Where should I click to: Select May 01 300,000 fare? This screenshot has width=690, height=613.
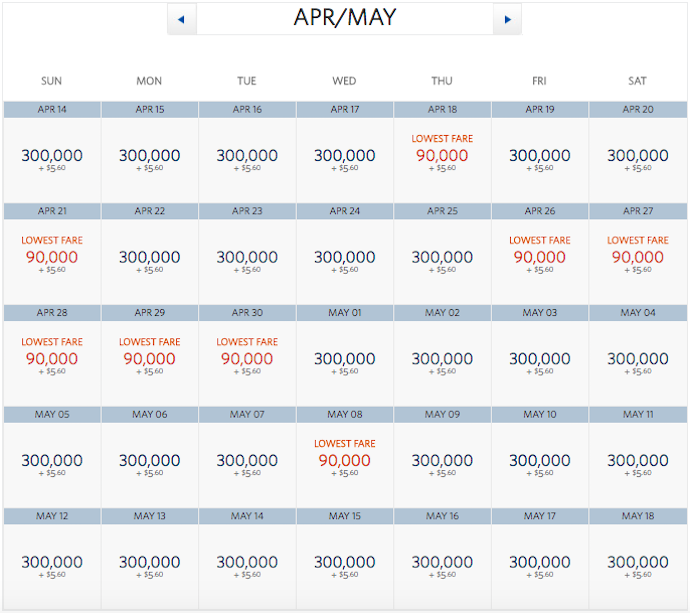(345, 359)
